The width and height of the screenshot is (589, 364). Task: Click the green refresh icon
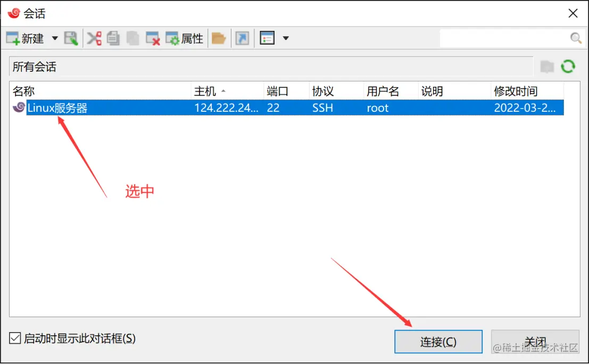(568, 67)
